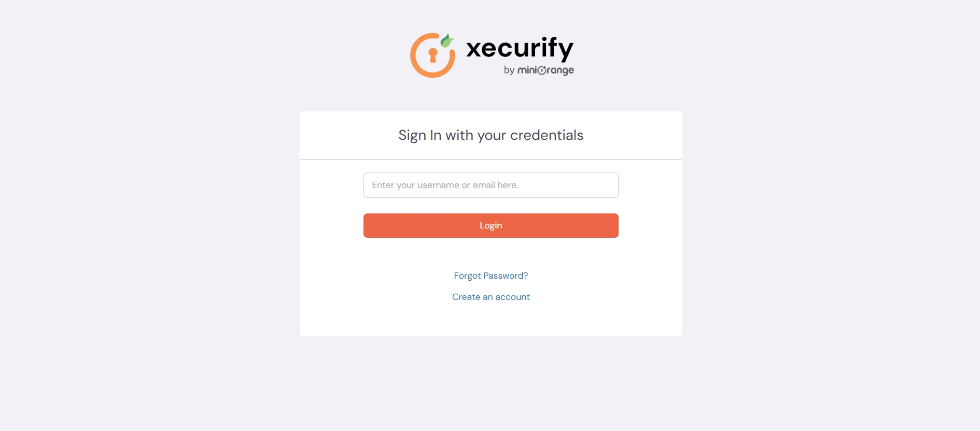Select the divider below the heading
This screenshot has width=980, height=431.
tap(491, 159)
